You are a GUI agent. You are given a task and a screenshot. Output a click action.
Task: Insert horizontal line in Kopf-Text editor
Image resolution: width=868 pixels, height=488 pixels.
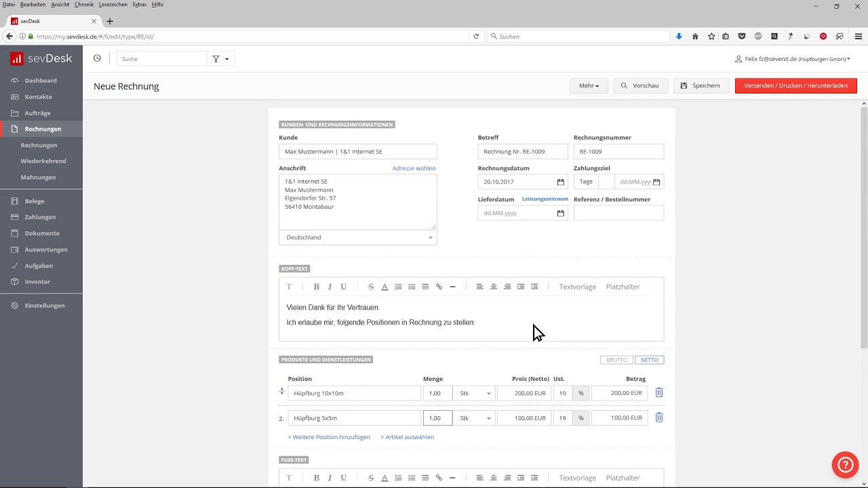point(452,287)
